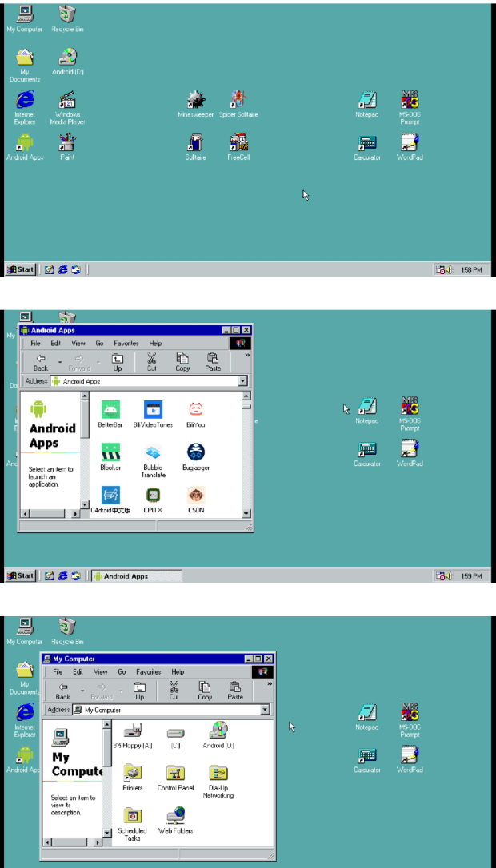Open View menu in My Computer window
Viewport: 496px width, 868px height.
(x=101, y=672)
